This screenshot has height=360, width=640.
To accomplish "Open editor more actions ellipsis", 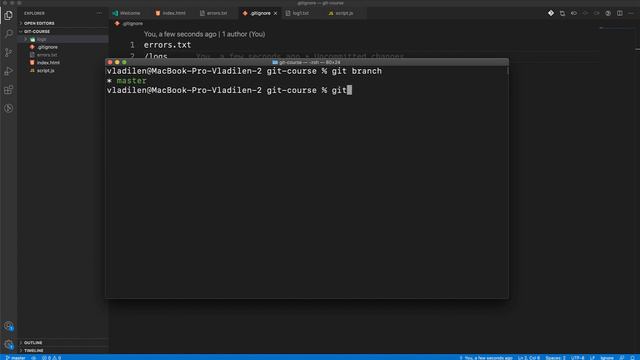I will click(631, 13).
